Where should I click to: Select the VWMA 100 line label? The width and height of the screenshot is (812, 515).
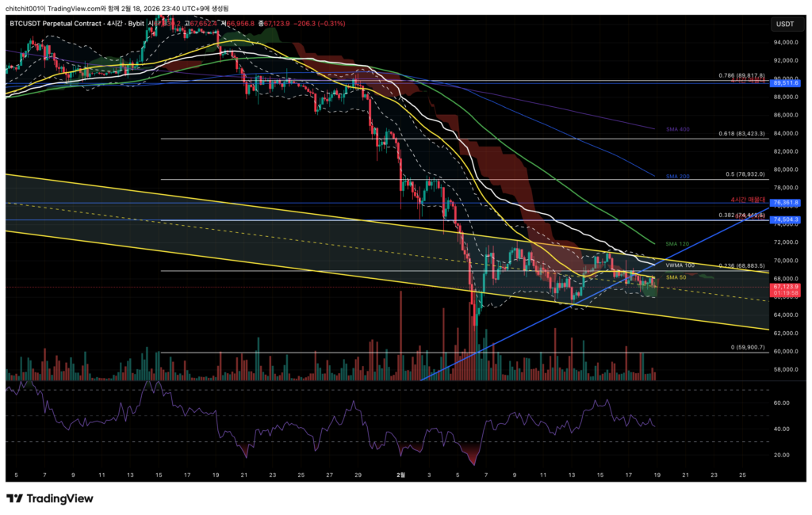coord(680,265)
